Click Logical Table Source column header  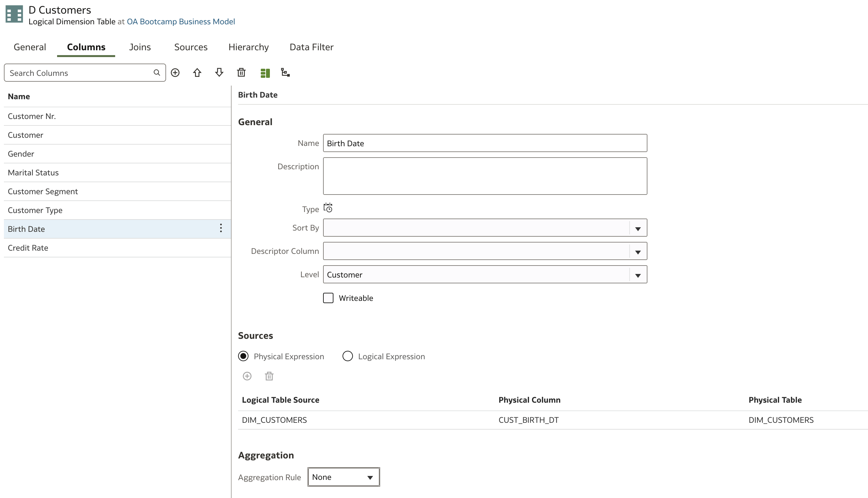coord(281,400)
